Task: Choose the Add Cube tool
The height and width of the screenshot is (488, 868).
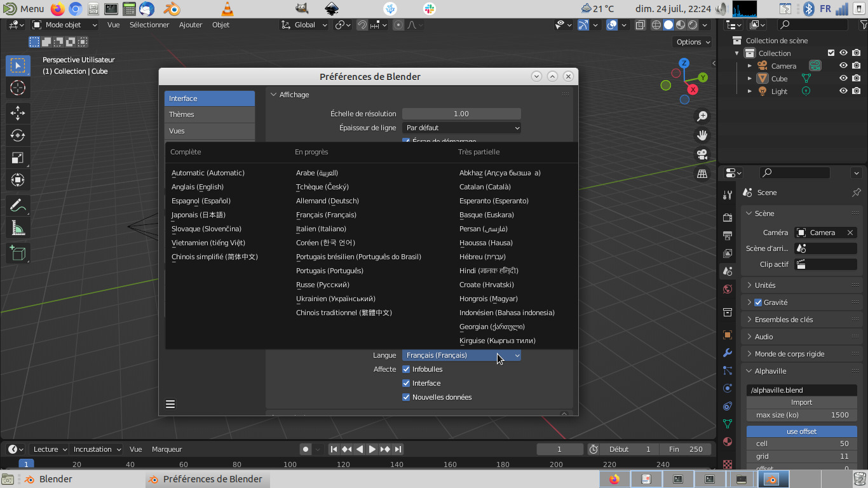Action: [x=18, y=253]
